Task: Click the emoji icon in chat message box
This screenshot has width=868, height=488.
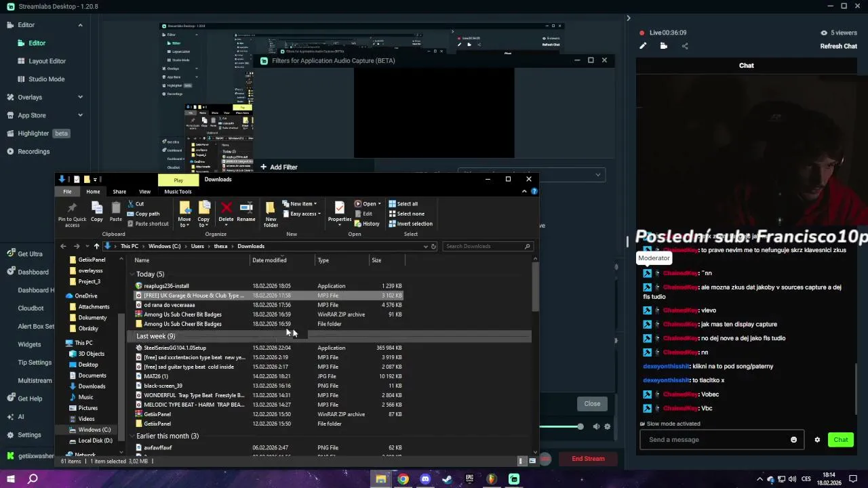Action: (793, 440)
